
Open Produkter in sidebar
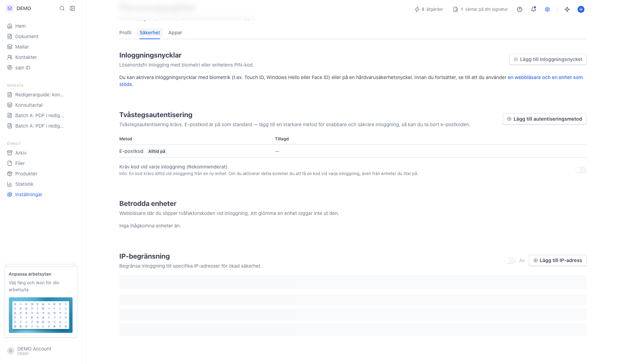41,174
